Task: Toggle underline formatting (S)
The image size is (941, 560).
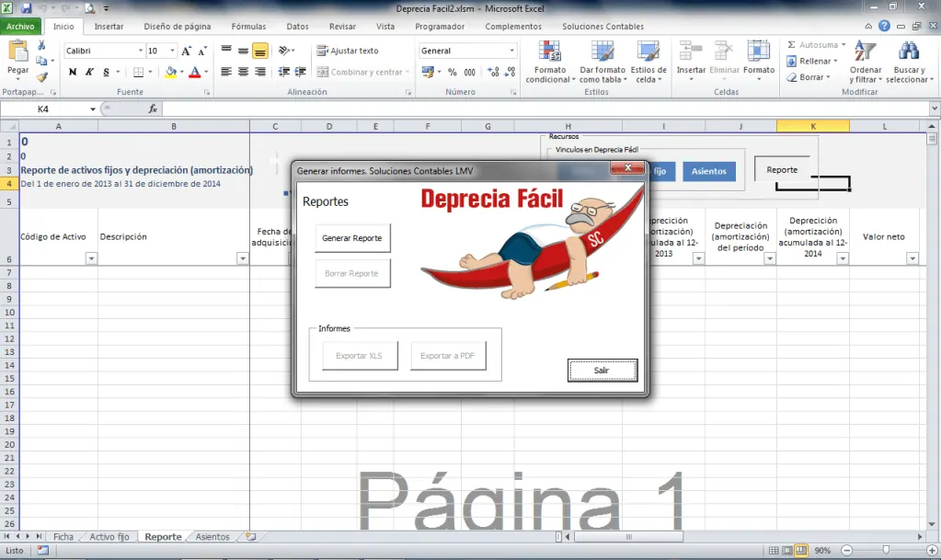Action: (106, 72)
